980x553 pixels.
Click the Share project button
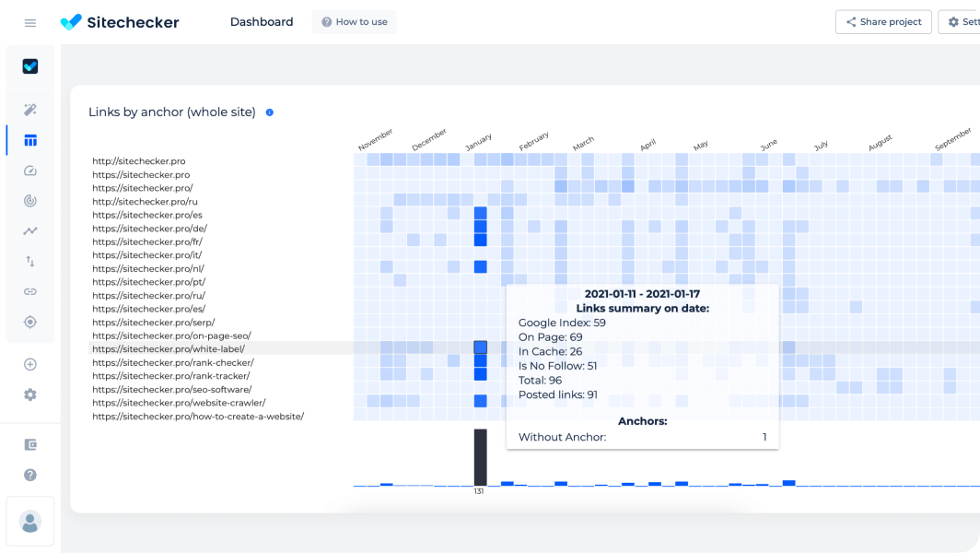point(883,22)
